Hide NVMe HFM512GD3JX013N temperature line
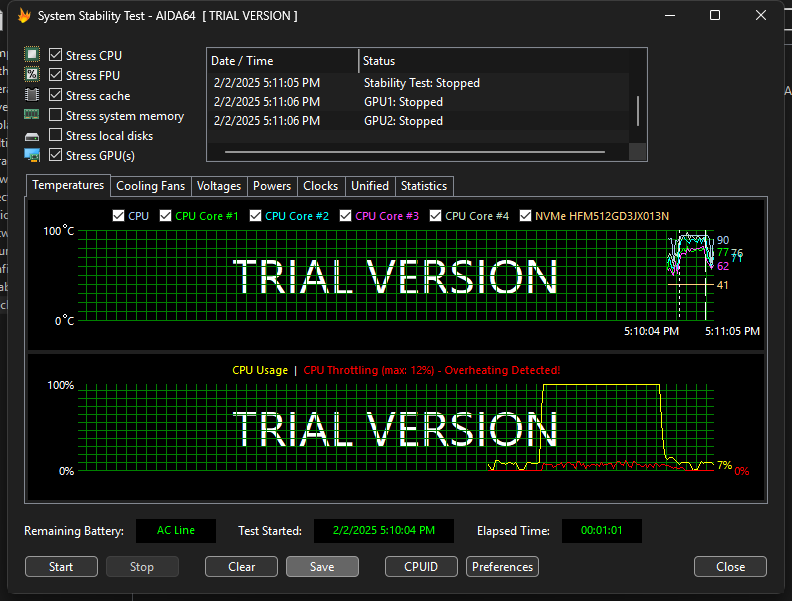Screen dimensions: 792x601 (525, 215)
